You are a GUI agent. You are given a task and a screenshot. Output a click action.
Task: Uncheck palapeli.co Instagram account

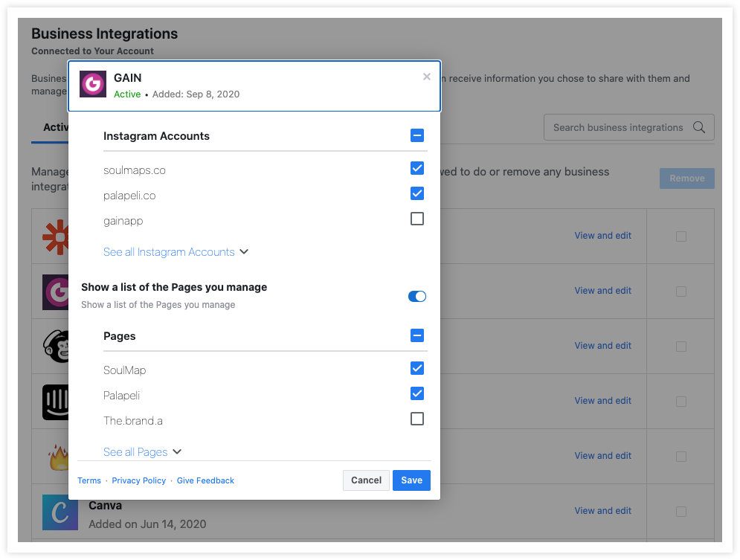coord(417,193)
